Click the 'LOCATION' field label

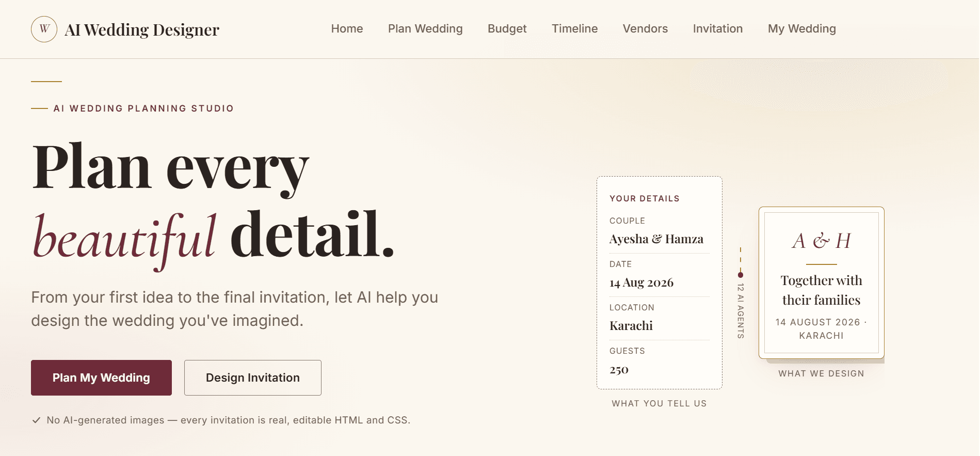(x=632, y=307)
